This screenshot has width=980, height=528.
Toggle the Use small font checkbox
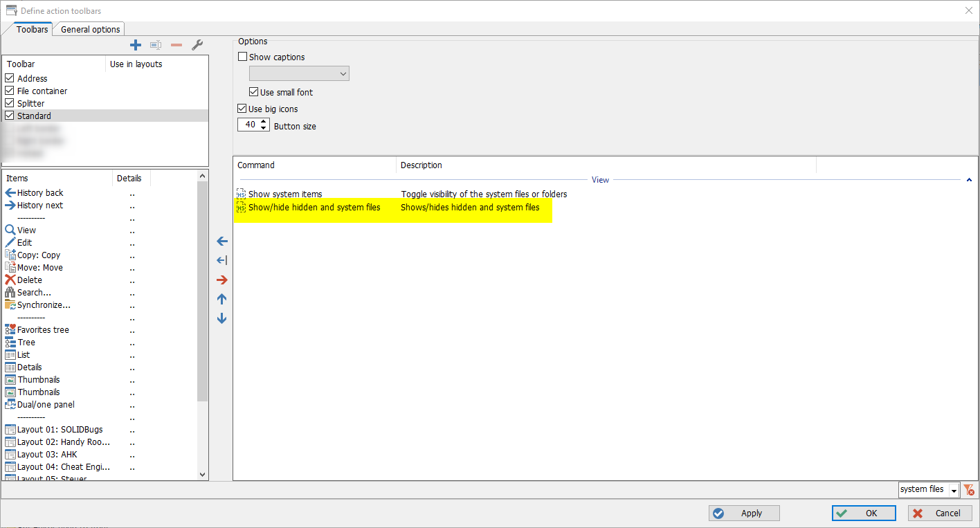pyautogui.click(x=253, y=93)
